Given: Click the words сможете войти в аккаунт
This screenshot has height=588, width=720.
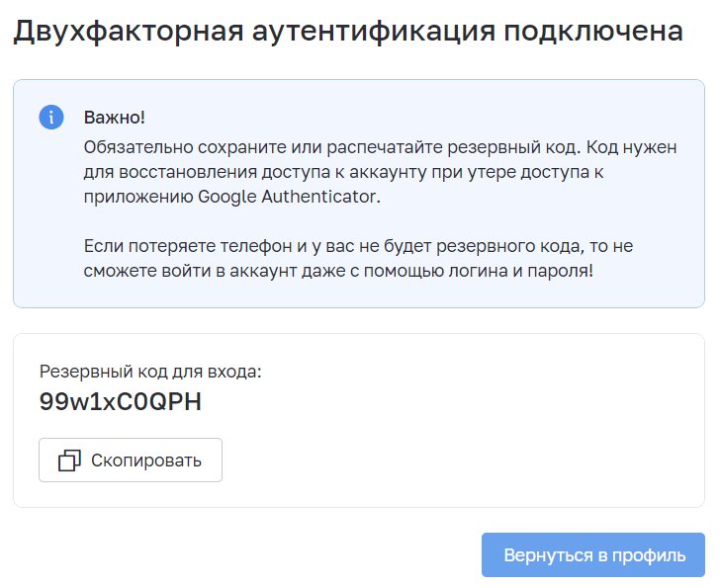Looking at the screenshot, I should pyautogui.click(x=190, y=271).
